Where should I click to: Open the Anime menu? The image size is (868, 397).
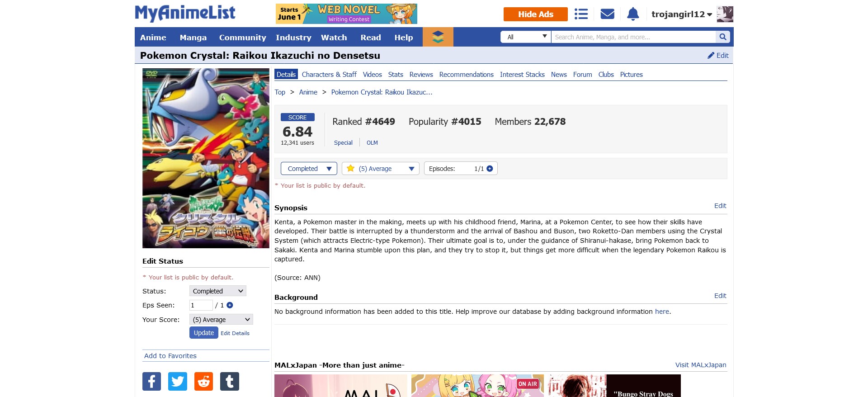tap(153, 38)
